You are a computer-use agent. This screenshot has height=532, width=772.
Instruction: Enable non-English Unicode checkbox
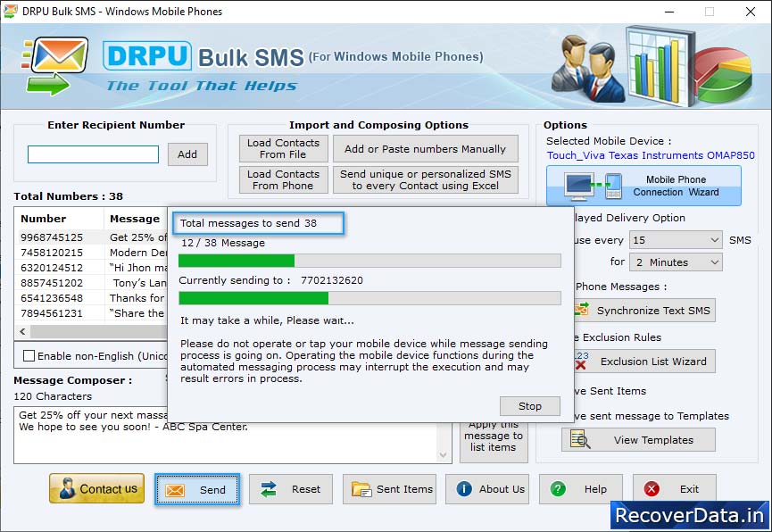tap(29, 355)
